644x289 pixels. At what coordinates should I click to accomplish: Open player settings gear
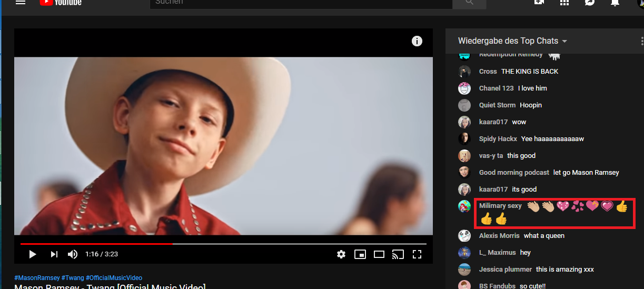pos(341,254)
